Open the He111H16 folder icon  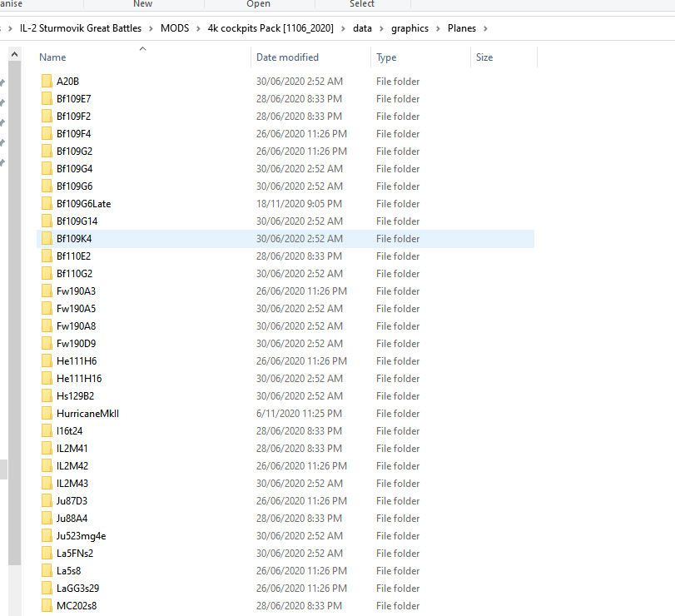pyautogui.click(x=47, y=378)
